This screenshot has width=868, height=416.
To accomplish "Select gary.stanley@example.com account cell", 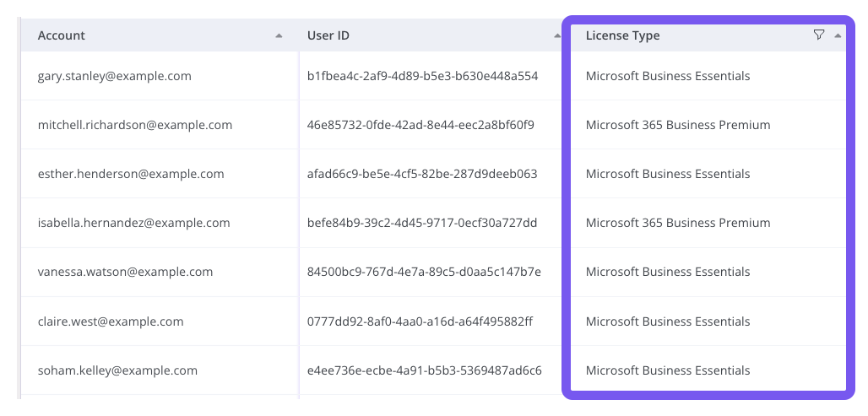I will point(160,76).
